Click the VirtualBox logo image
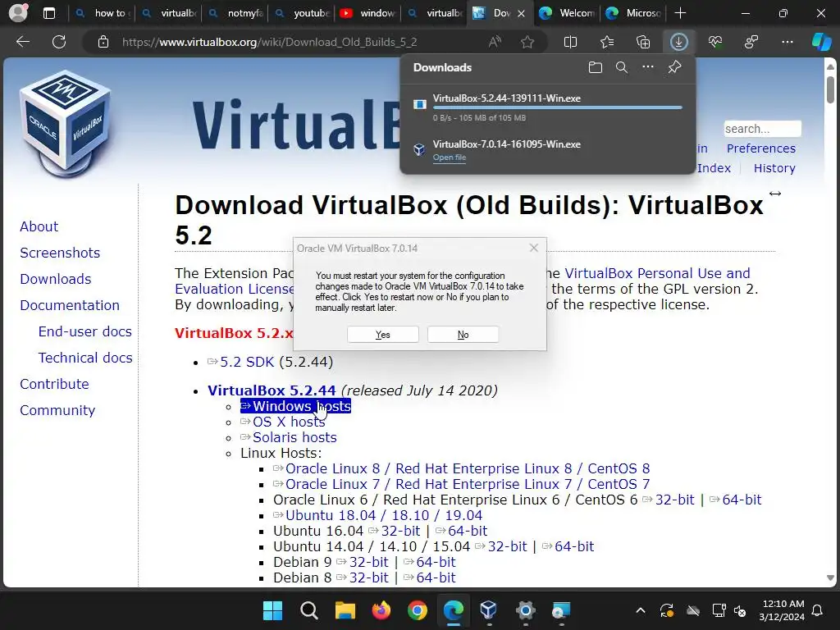Viewport: 840px width, 630px height. tap(66, 125)
